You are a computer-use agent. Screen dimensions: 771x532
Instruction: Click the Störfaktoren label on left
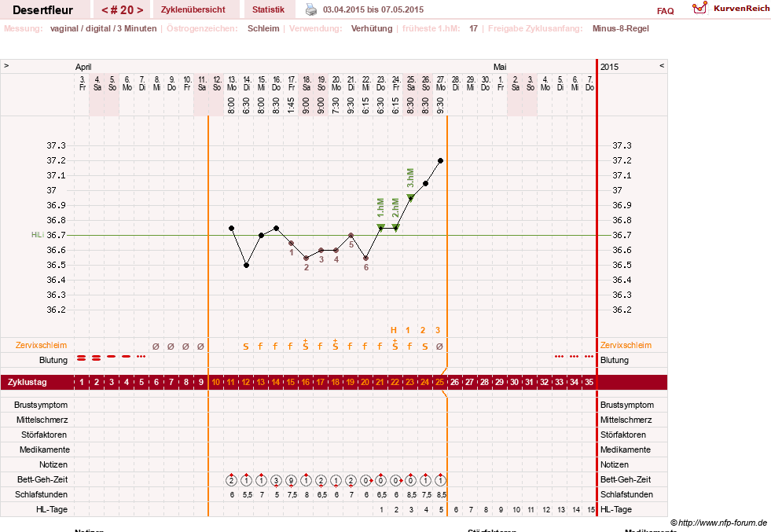(44, 435)
